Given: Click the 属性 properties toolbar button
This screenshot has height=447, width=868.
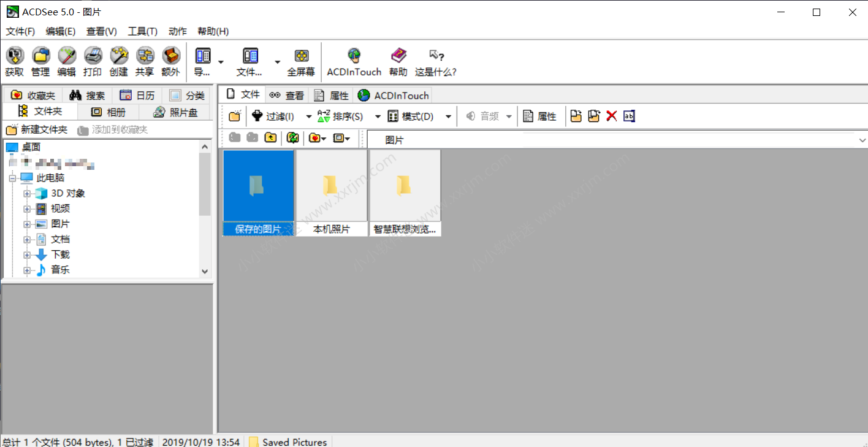Looking at the screenshot, I should pyautogui.click(x=539, y=116).
